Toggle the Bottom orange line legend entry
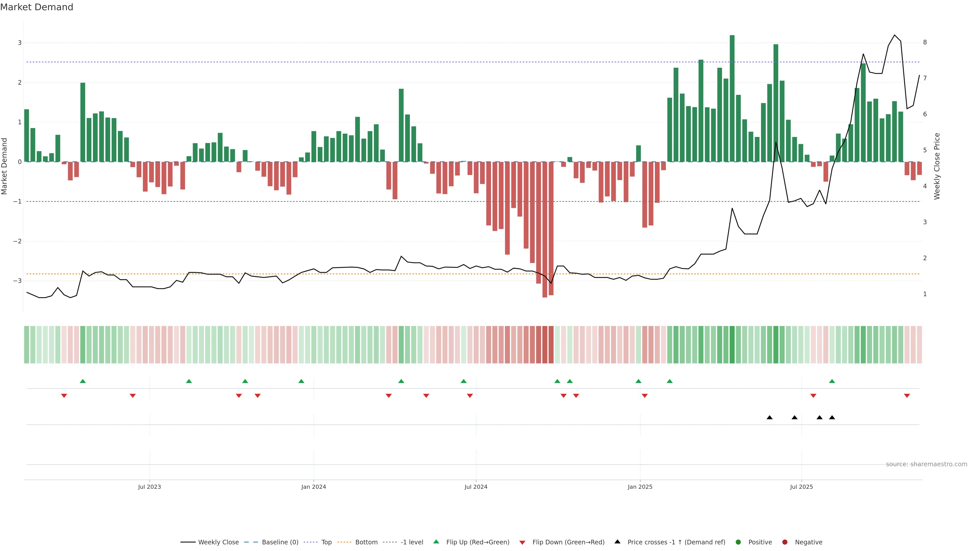The image size is (980, 551). (x=366, y=542)
